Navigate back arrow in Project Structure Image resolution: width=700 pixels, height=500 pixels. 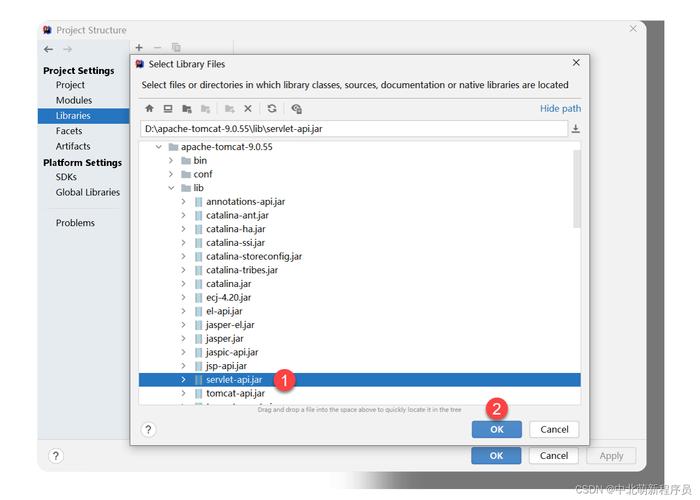click(x=49, y=49)
